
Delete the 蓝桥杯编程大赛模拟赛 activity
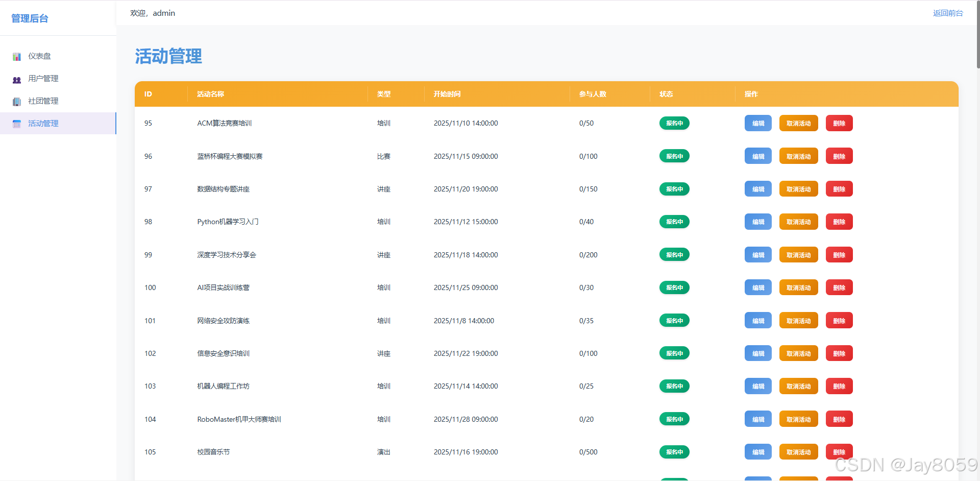click(839, 156)
